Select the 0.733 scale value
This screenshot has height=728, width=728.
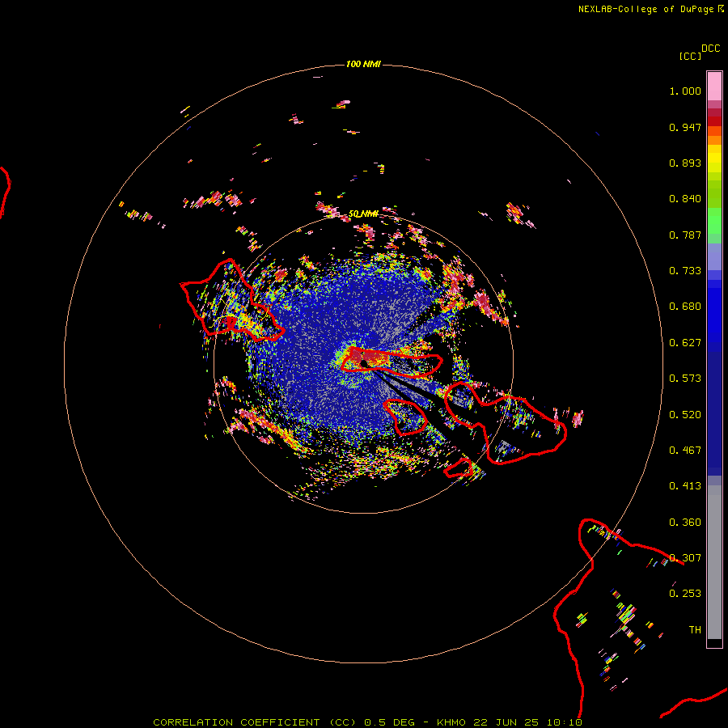click(685, 271)
